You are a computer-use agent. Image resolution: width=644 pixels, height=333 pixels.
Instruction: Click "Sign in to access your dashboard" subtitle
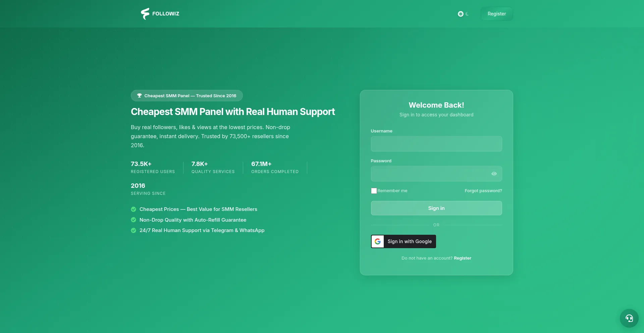(436, 115)
